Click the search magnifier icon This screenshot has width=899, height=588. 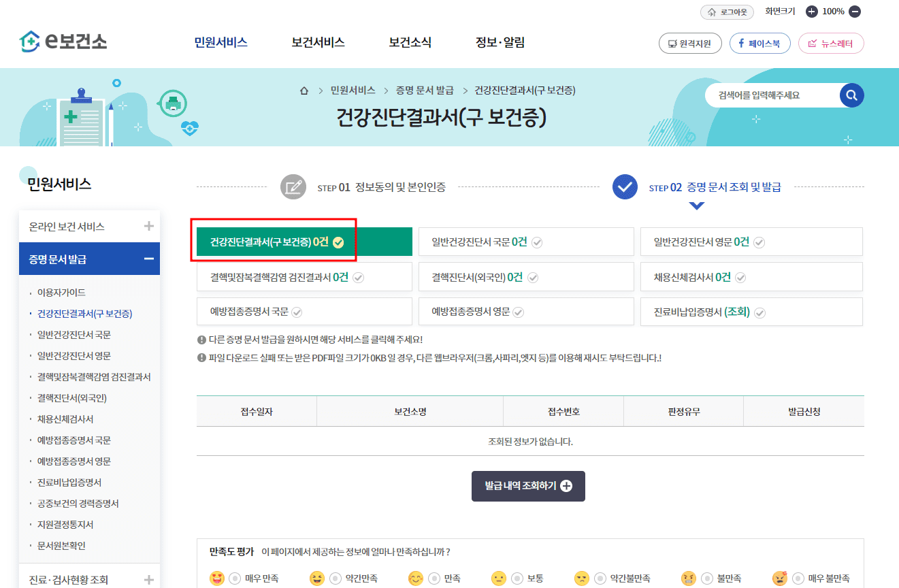tap(851, 95)
